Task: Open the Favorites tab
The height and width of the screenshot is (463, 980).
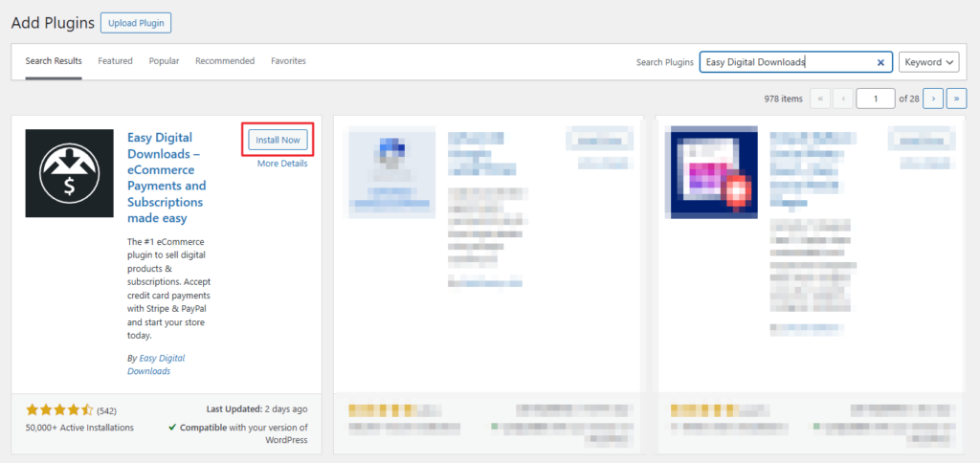Action: (x=288, y=61)
